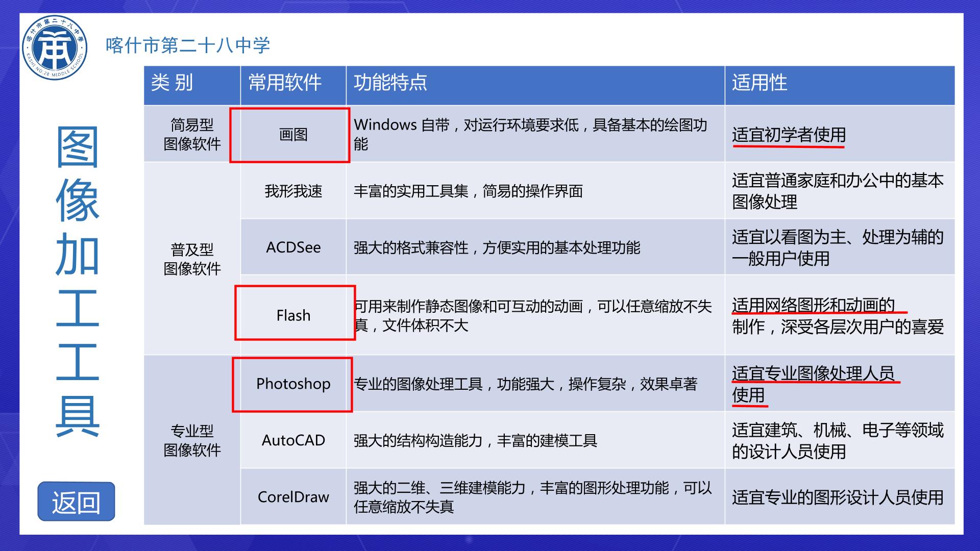980x551 pixels.
Task: Click 适宜以看图为主 applicability text
Action: pyautogui.click(x=838, y=247)
